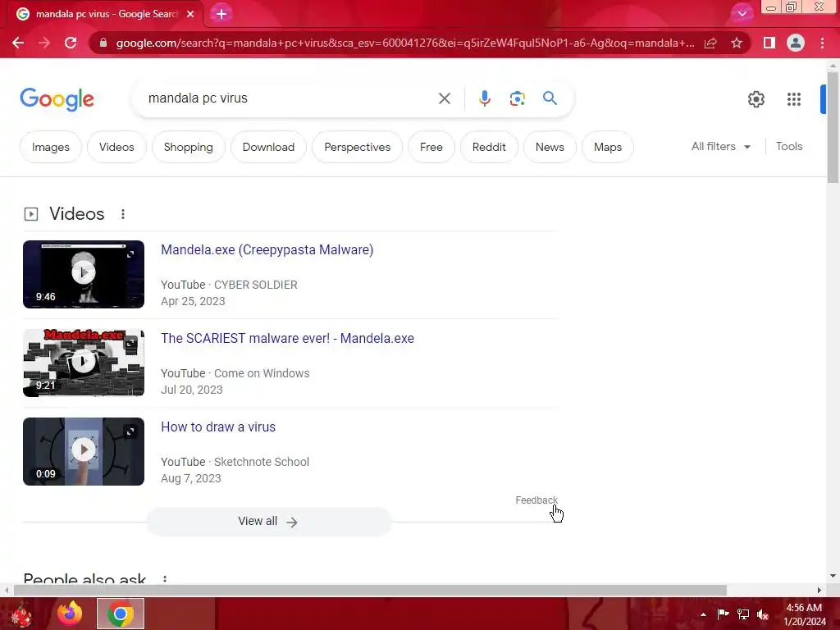Click the Chrome taskbar icon
The width and height of the screenshot is (840, 630).
121,614
